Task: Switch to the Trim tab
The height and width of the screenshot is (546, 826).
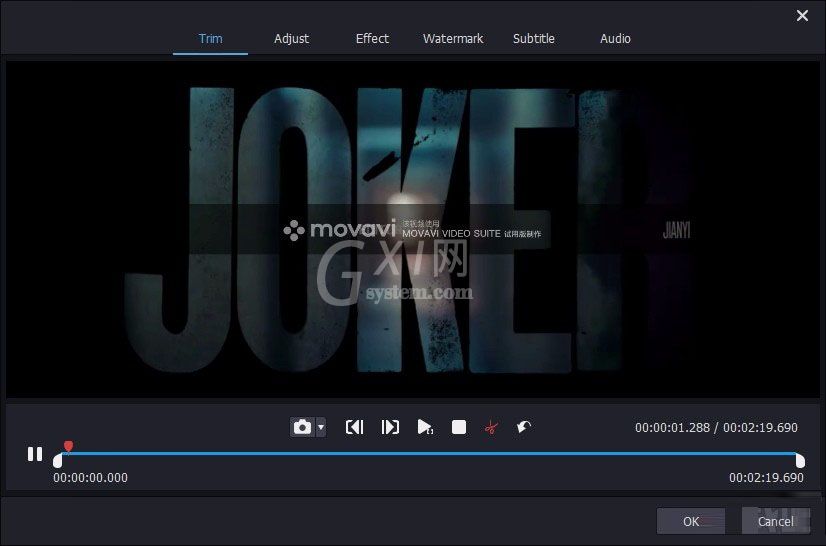Action: (x=210, y=38)
